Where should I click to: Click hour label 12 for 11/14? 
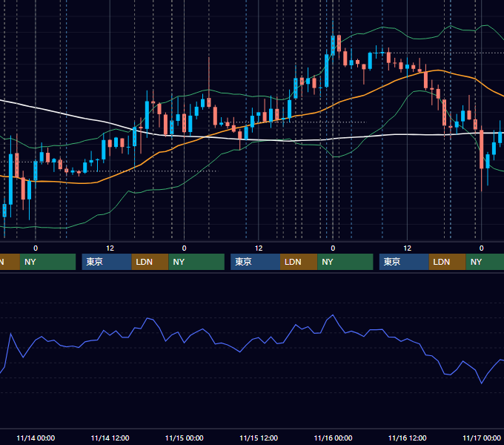point(110,248)
